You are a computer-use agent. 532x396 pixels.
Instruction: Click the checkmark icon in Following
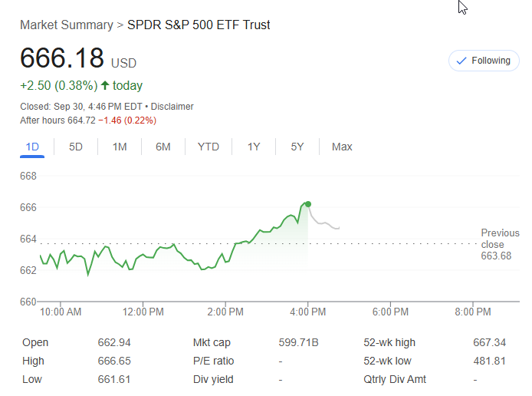click(461, 61)
